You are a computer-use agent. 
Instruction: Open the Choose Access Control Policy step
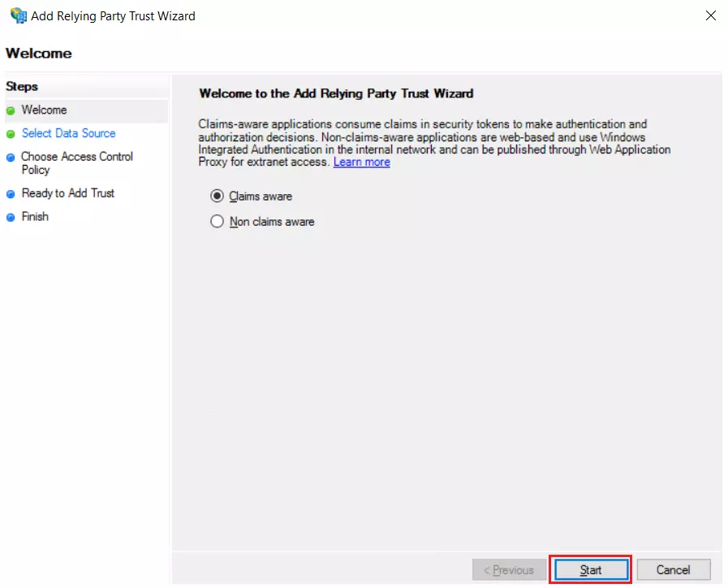pos(77,157)
